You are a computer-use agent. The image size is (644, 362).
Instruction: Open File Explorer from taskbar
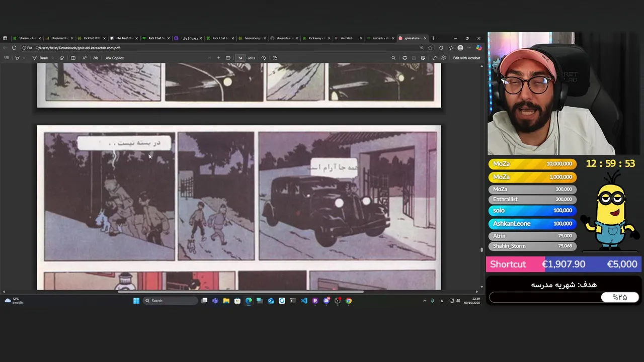point(226,301)
